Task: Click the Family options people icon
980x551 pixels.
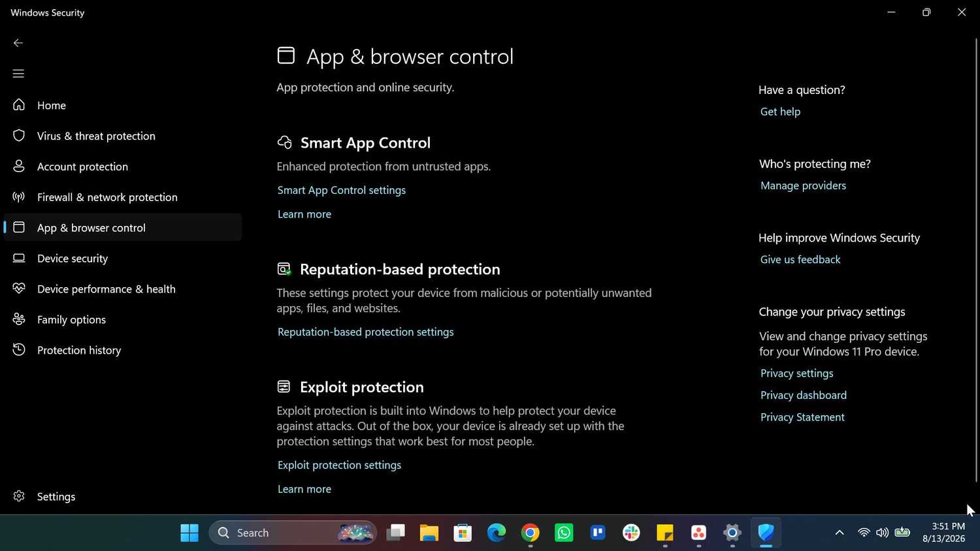Action: pos(19,319)
